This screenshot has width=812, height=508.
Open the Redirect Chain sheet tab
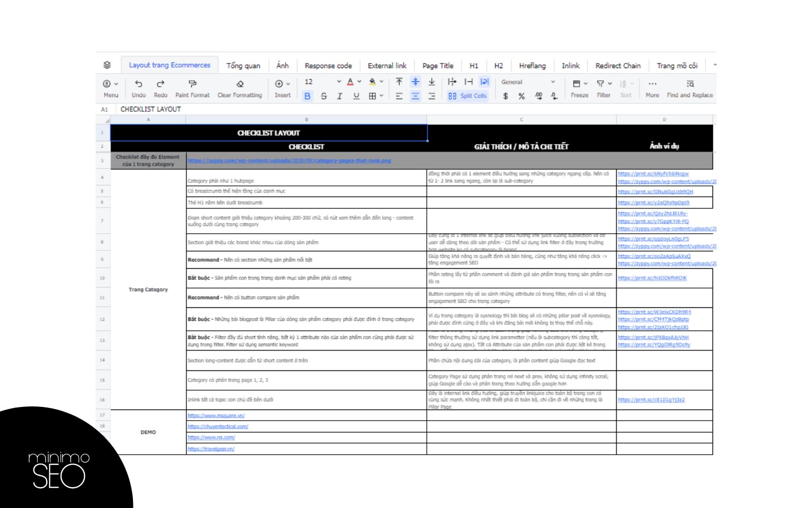[x=618, y=66]
